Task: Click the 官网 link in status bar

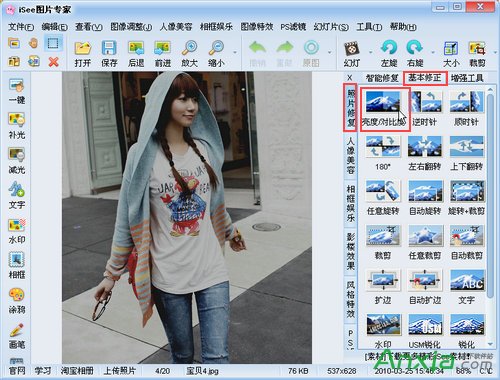Action: (x=16, y=371)
